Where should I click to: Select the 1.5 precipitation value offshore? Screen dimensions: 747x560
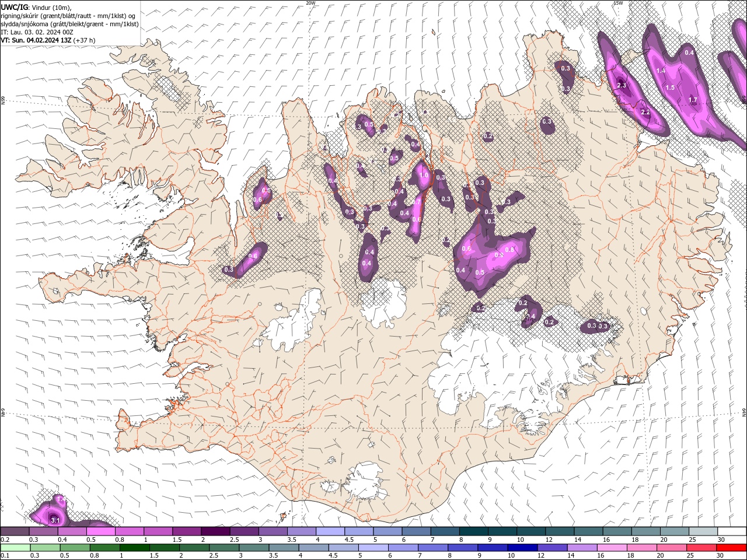point(670,87)
